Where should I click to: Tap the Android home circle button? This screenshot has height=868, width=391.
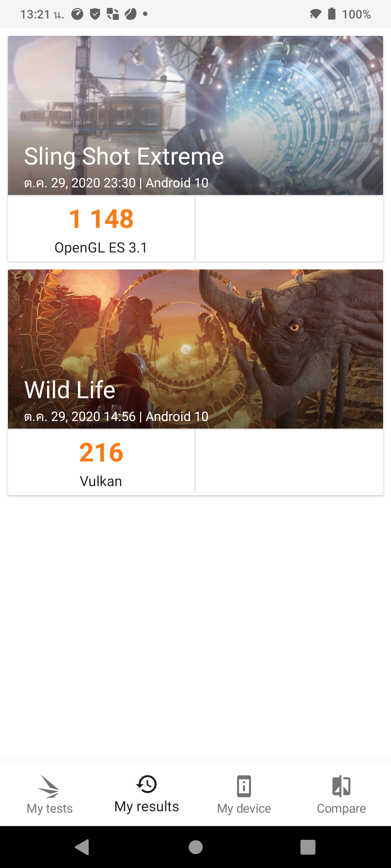(195, 847)
